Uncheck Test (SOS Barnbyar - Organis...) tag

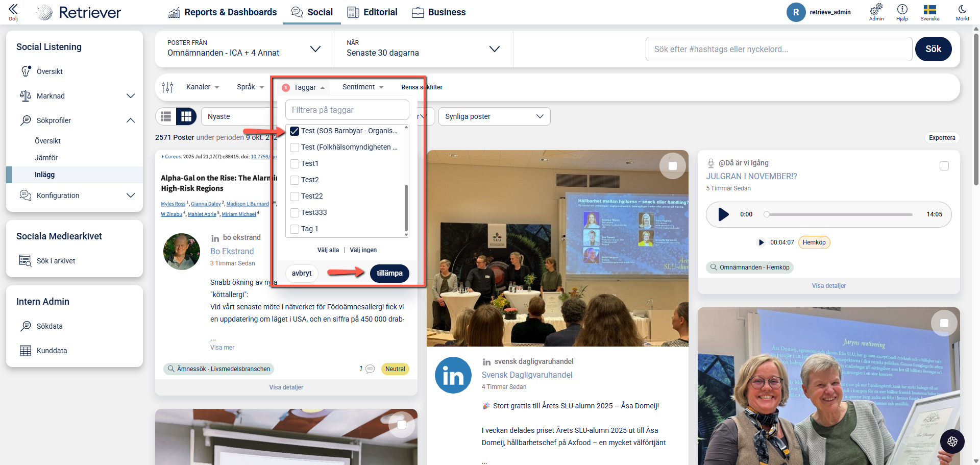[x=295, y=131]
